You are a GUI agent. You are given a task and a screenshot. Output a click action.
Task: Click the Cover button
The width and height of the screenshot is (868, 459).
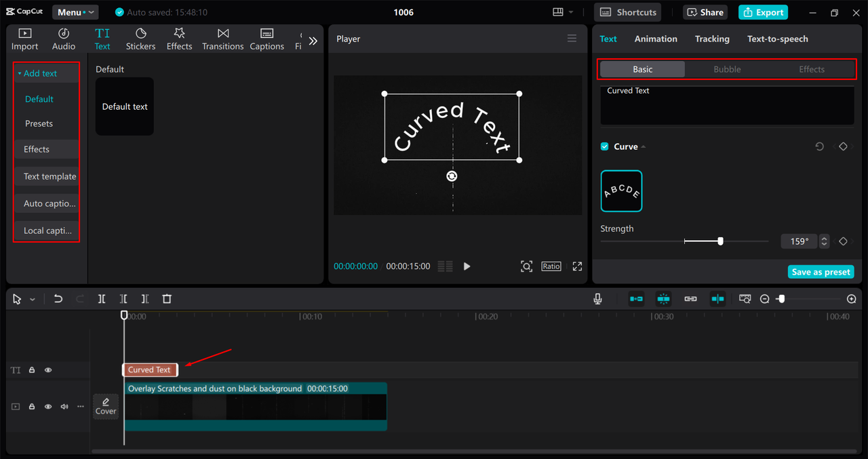click(106, 407)
